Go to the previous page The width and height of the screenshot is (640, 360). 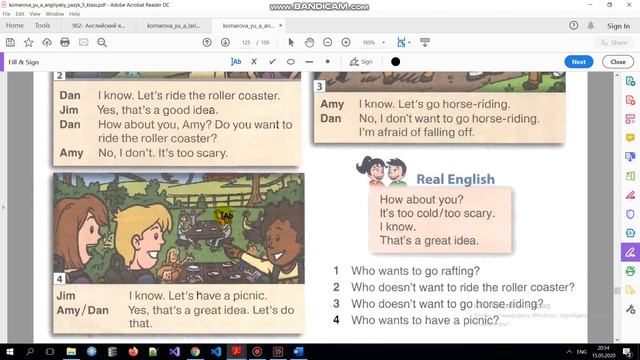tap(207, 42)
